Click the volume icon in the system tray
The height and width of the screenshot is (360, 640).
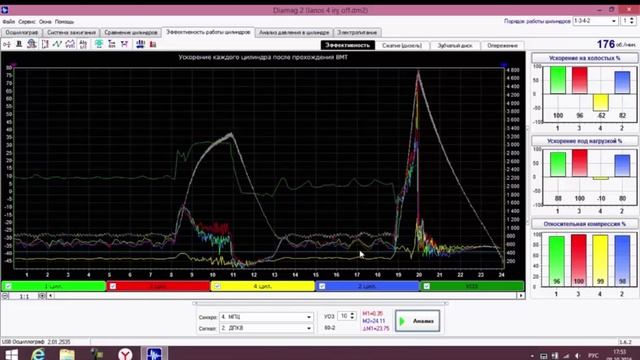[x=577, y=356]
